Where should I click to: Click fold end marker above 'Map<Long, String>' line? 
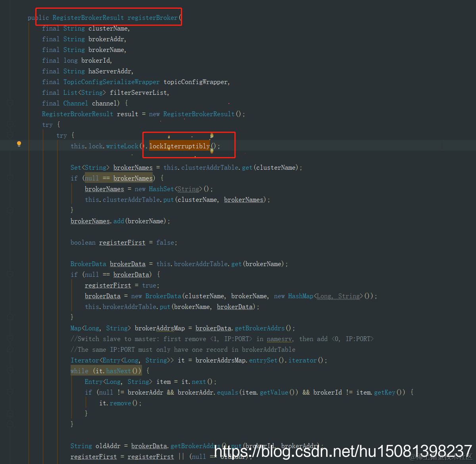point(11,317)
